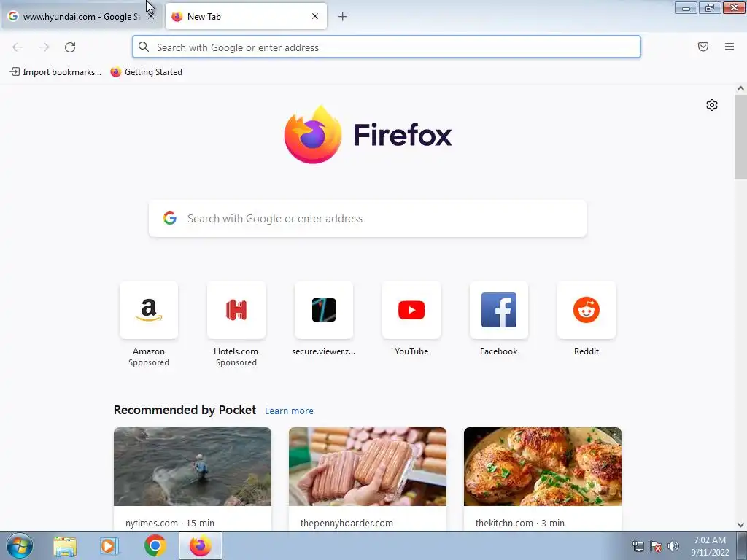Open Action Center flag tray icon
747x560 pixels.
point(656,546)
